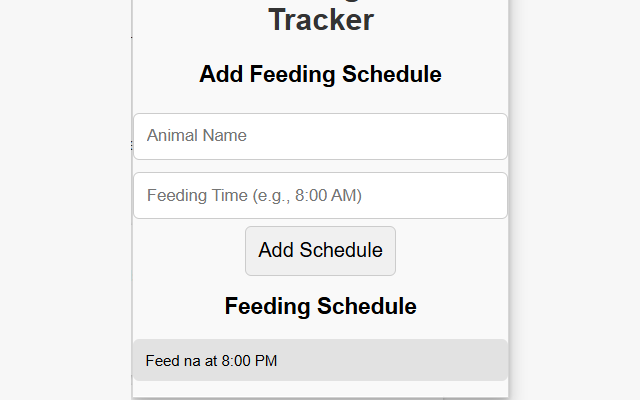This screenshot has height=400, width=640.
Task: Place cursor in 'Animal Name' placeholder box
Action: (x=320, y=136)
